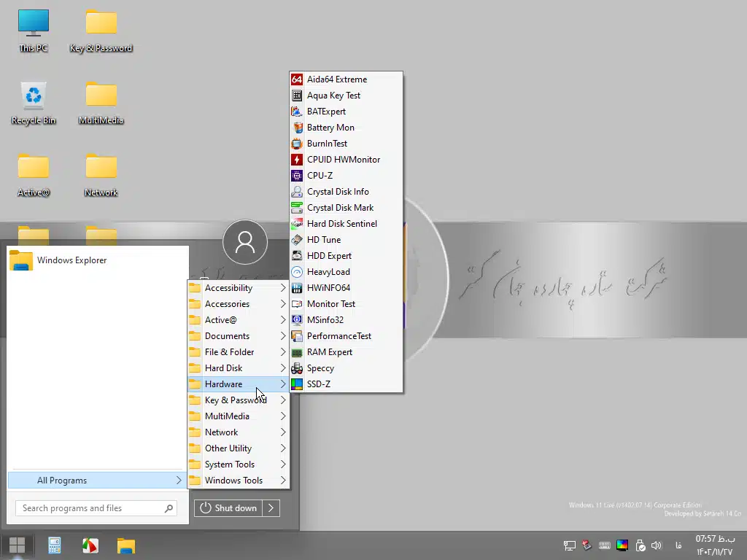The width and height of the screenshot is (747, 560).
Task: Open CPU-Z from the Hardware list
Action: pyautogui.click(x=320, y=176)
